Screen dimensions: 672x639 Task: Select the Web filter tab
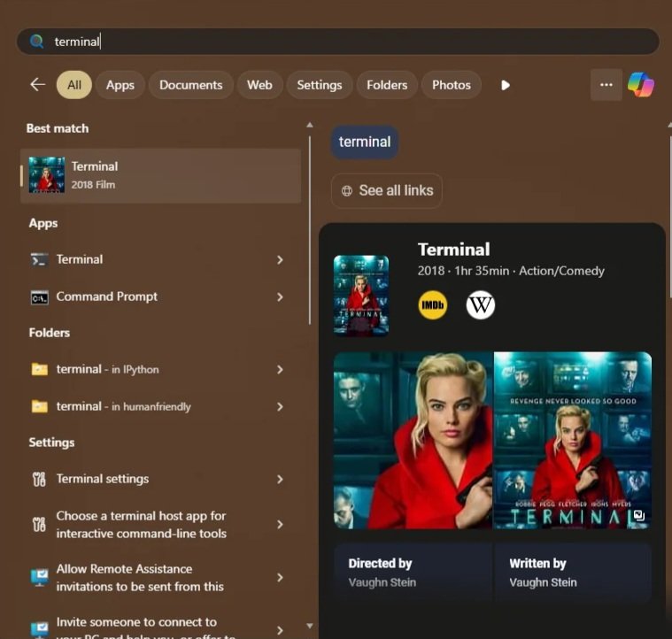(x=259, y=85)
